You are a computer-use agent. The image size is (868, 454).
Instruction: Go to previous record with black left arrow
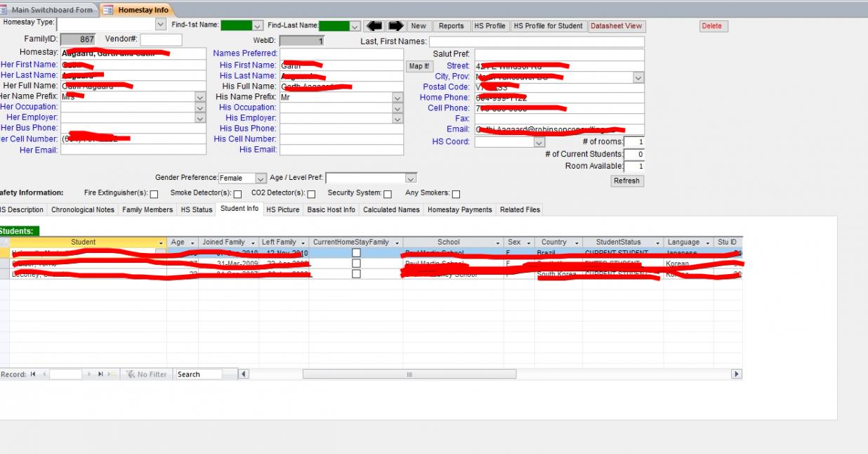point(374,26)
